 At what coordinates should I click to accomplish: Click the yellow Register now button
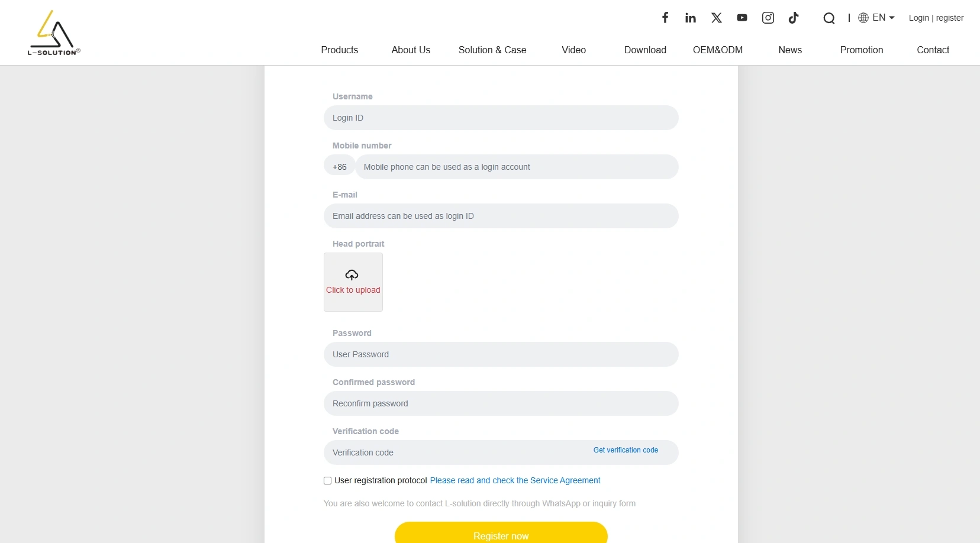click(501, 532)
